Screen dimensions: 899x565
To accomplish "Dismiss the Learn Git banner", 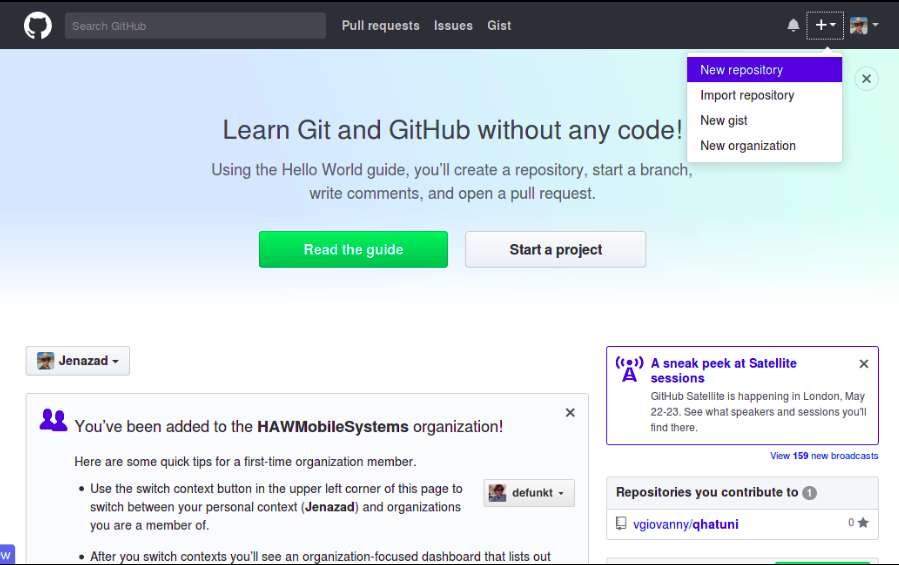I will pyautogui.click(x=866, y=79).
